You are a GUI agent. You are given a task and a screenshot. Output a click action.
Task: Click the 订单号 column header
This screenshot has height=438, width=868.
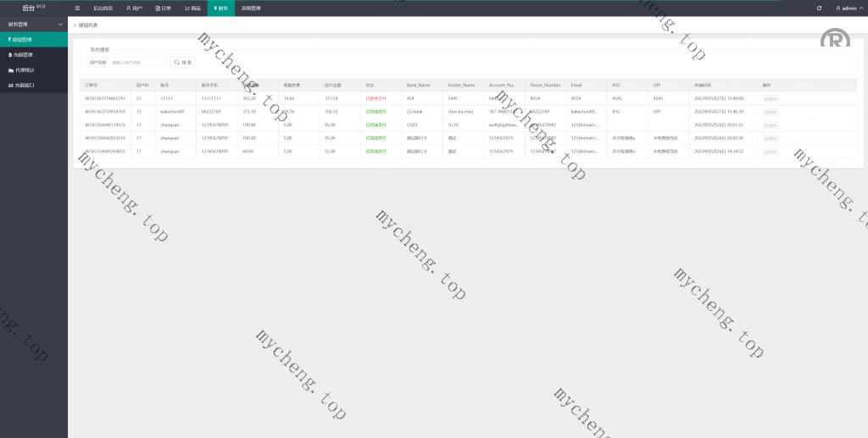[x=92, y=85]
